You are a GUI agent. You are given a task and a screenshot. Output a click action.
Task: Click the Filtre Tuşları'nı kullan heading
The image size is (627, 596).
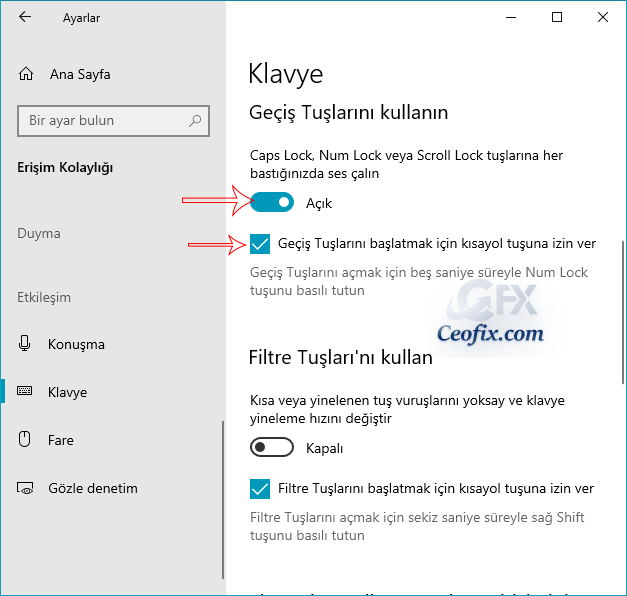click(341, 357)
